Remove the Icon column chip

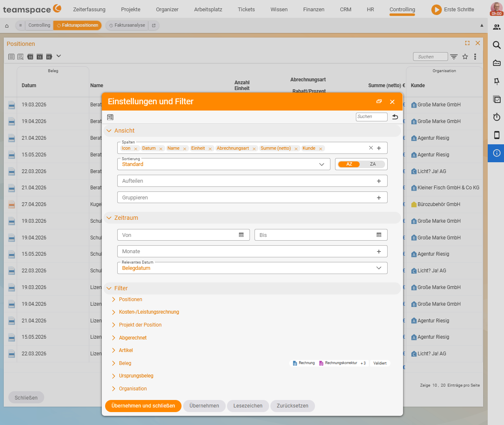[x=136, y=149]
